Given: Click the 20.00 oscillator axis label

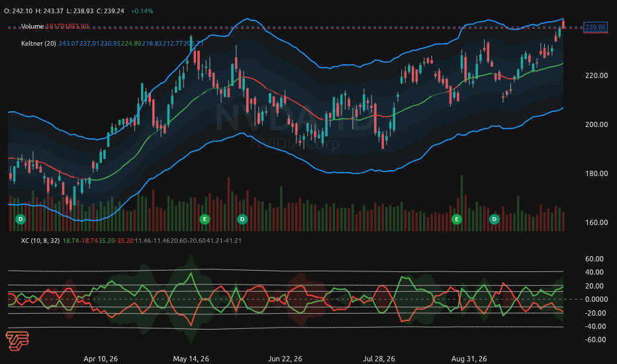Looking at the screenshot, I should [594, 286].
